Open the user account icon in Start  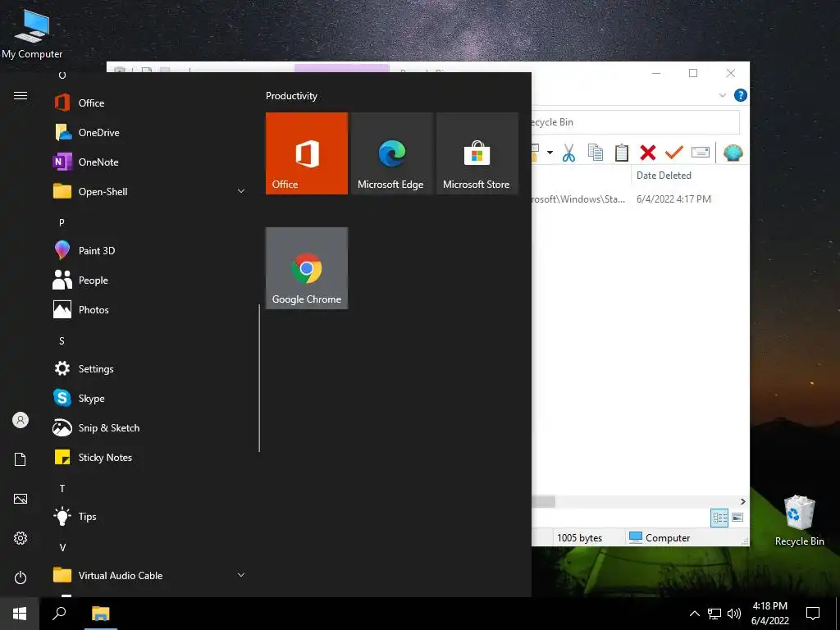tap(21, 420)
